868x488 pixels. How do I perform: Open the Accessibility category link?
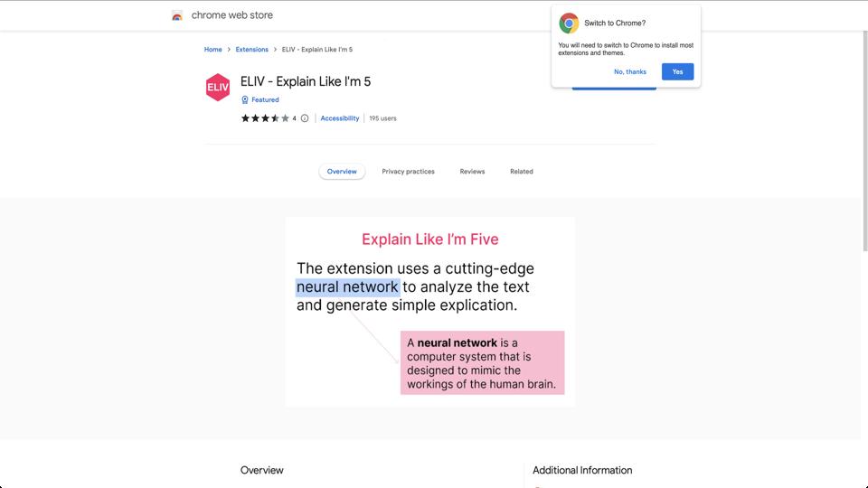pos(340,118)
